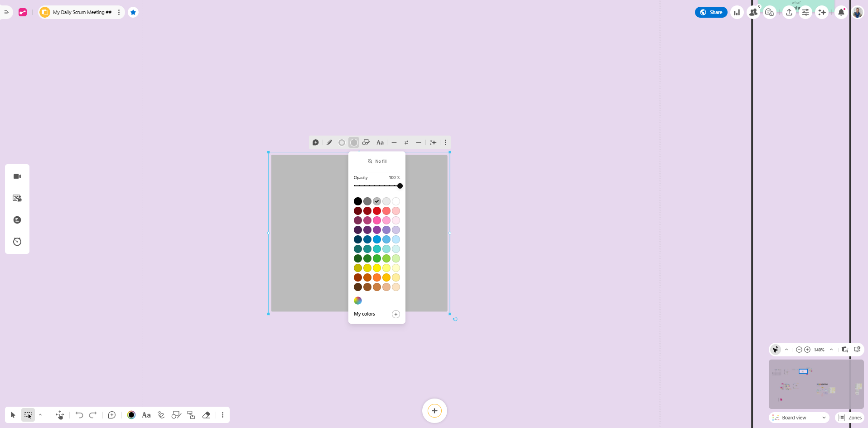868x428 pixels.
Task: Toggle the Zones panel
Action: tap(850, 418)
